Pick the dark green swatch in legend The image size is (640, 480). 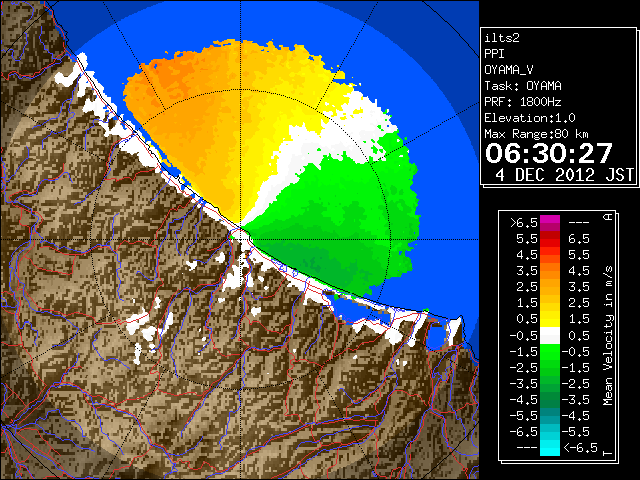550,400
